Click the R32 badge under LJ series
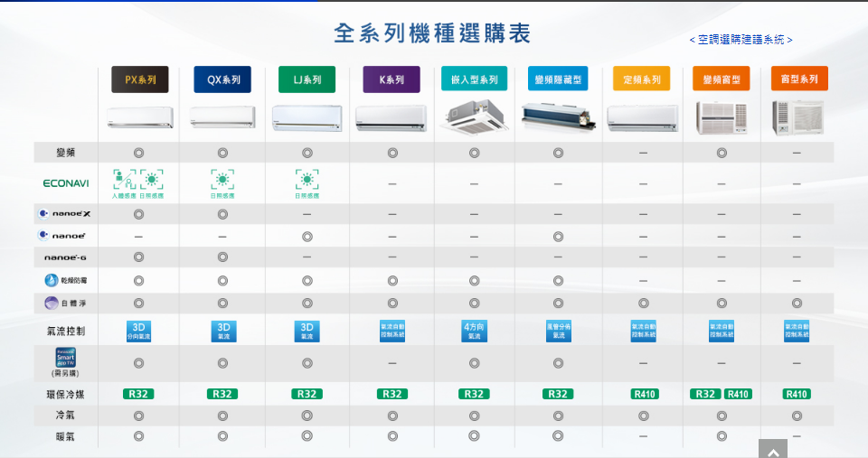This screenshot has height=458, width=868. coord(307,394)
